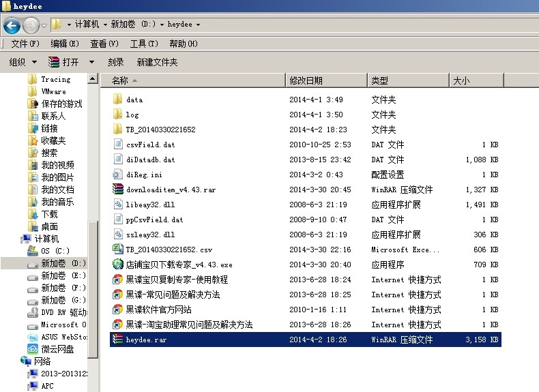Image resolution: width=539 pixels, height=392 pixels.
Task: Expand the arrow beside 打开 button
Action: 92,62
